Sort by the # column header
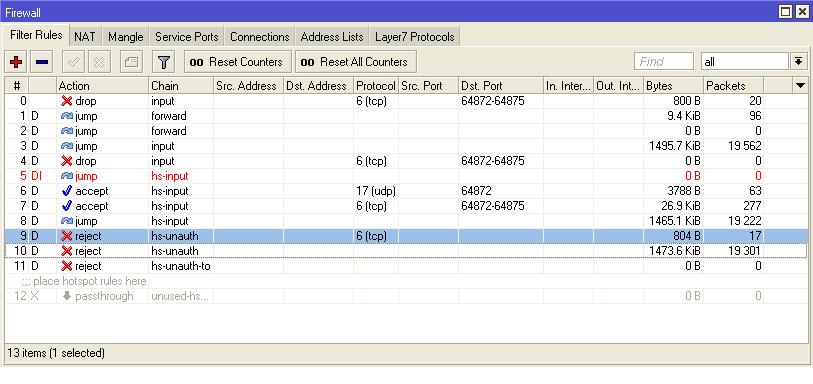 click(17, 86)
